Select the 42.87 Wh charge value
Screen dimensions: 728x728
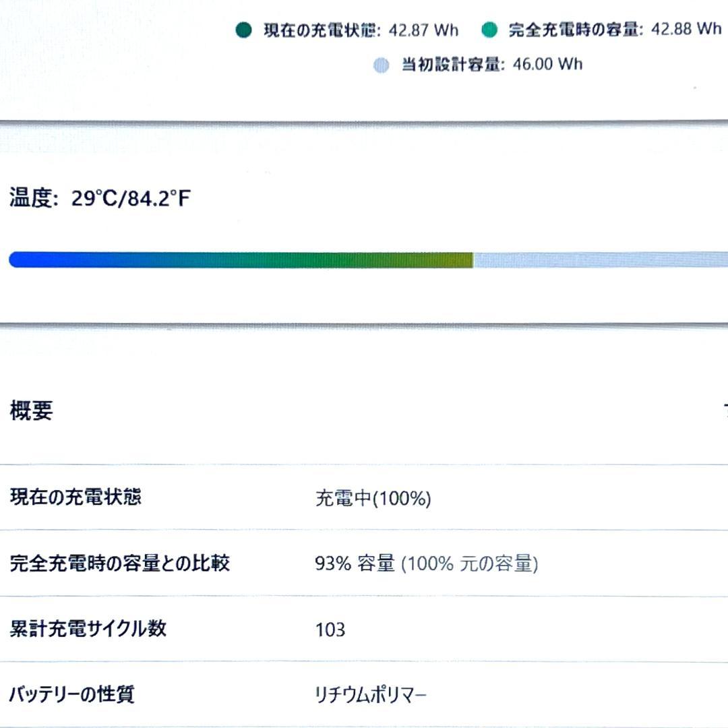point(425,30)
